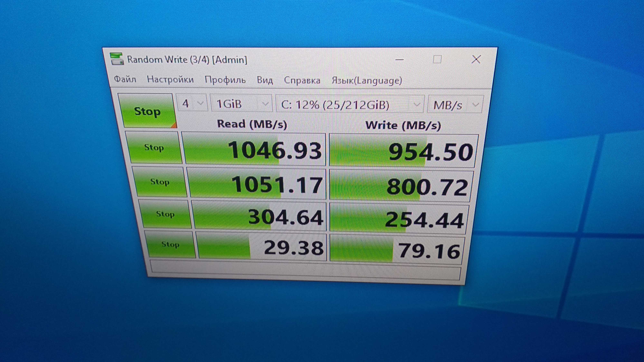
Task: Click the CrystalDiskMark app icon in the title bar
Action: pyautogui.click(x=117, y=59)
